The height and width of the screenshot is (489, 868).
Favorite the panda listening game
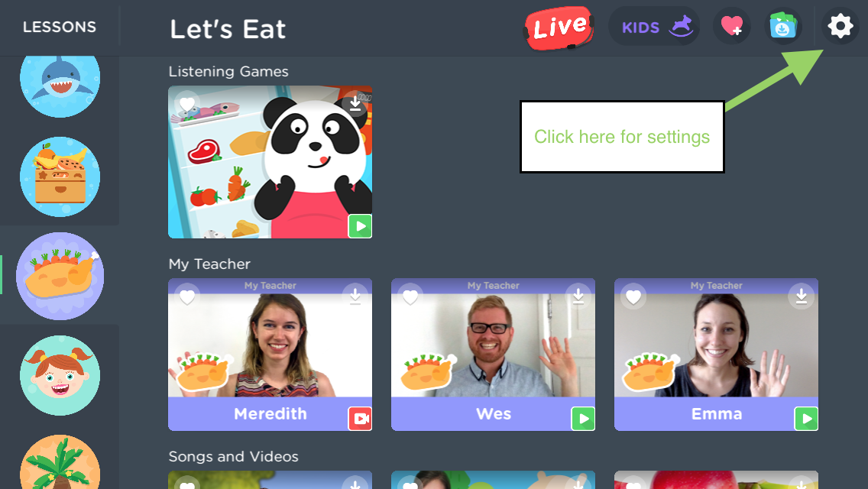click(187, 104)
